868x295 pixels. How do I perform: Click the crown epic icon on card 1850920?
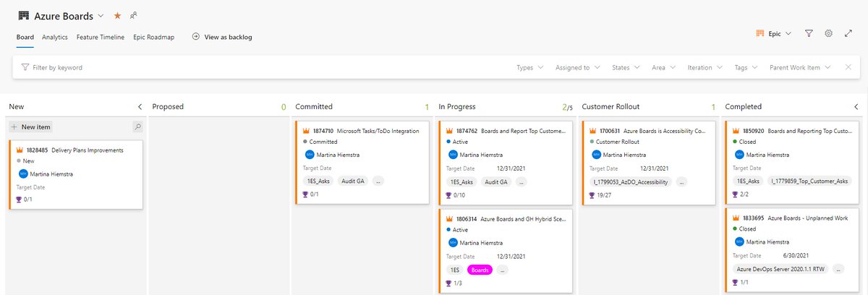click(x=736, y=131)
